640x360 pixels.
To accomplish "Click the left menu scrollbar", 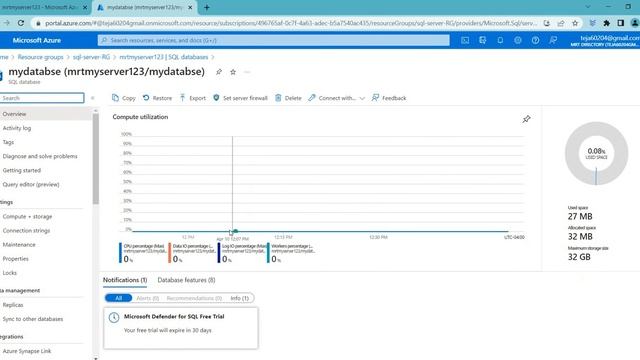I will 96,158.
